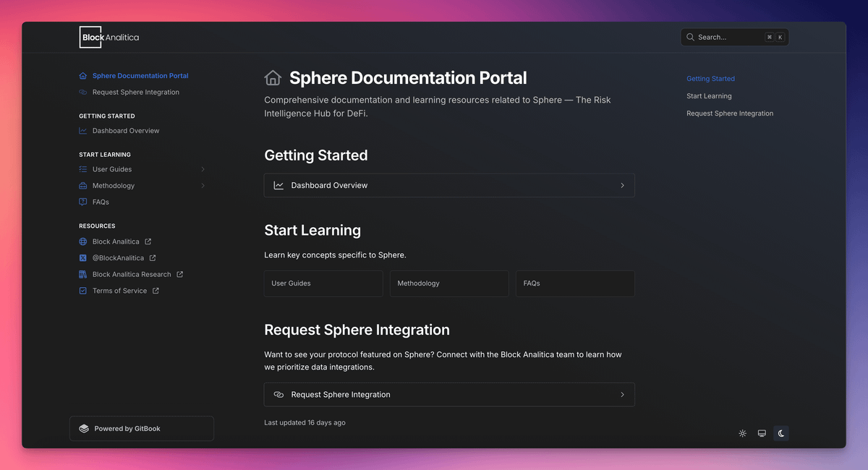Click the checkbox icon beside Terms of Service
The image size is (868, 470).
pyautogui.click(x=83, y=291)
